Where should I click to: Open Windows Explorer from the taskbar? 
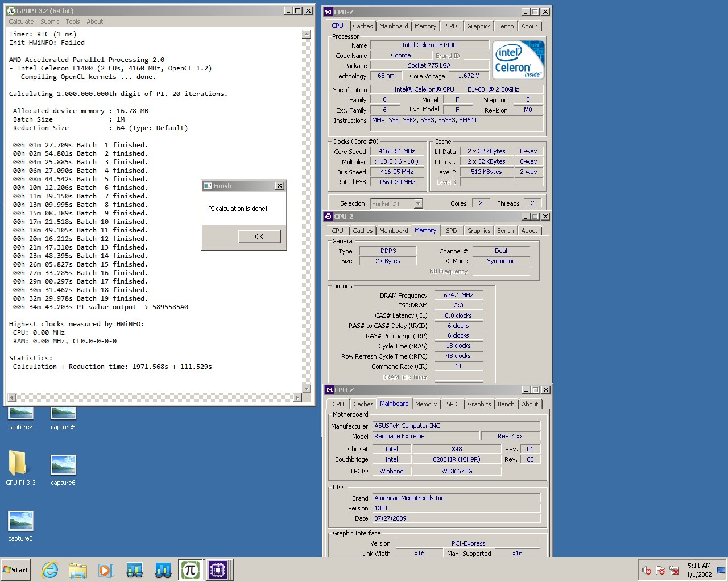78,570
